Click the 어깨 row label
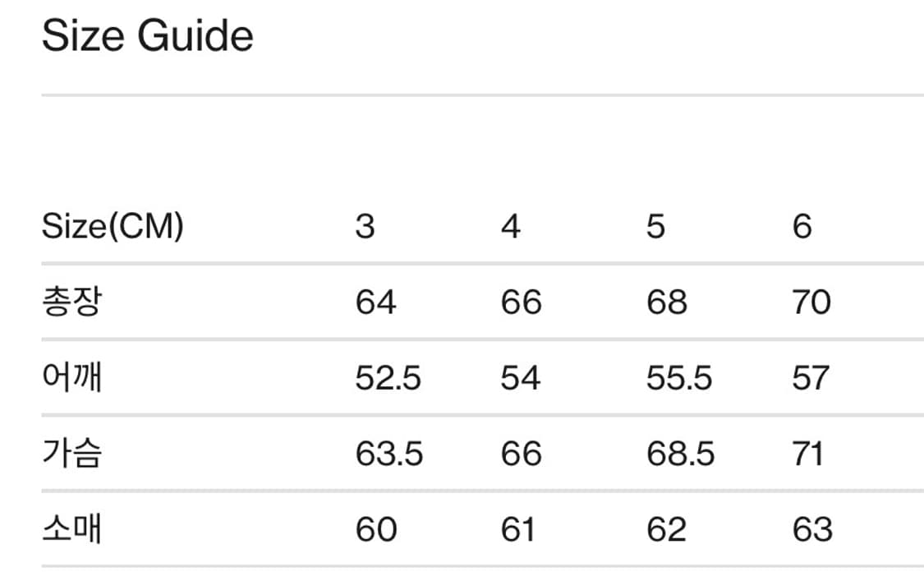This screenshot has height=586, width=924. coord(71,378)
